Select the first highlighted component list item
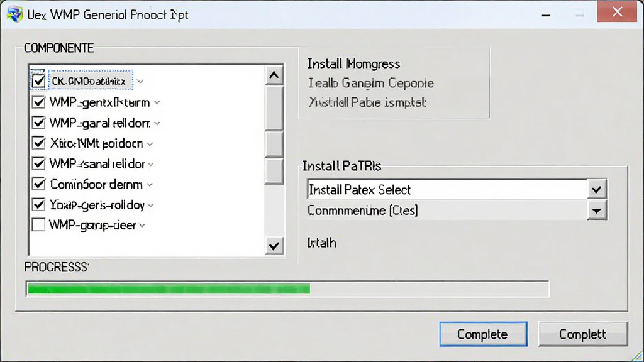This screenshot has height=362, width=644. coord(91,81)
